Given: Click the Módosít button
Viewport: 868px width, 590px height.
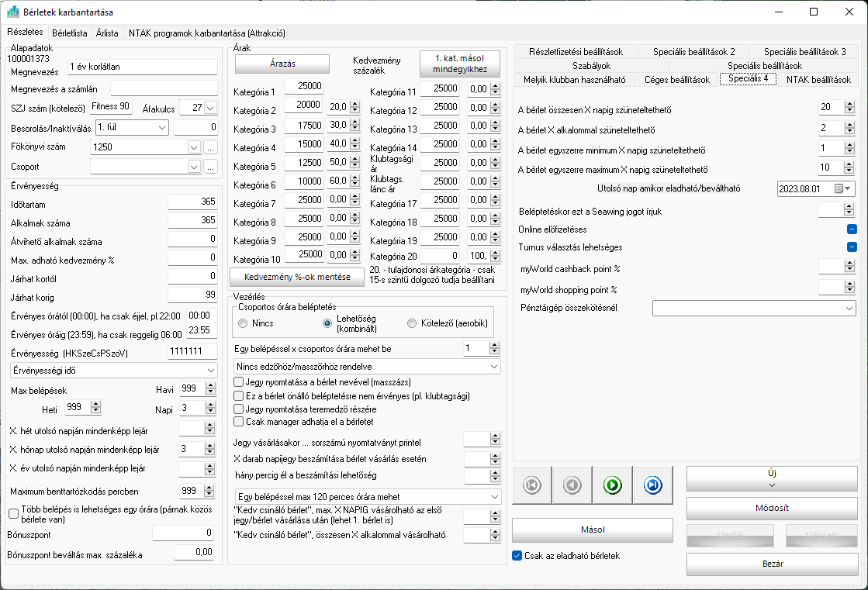Looking at the screenshot, I should 772,508.
